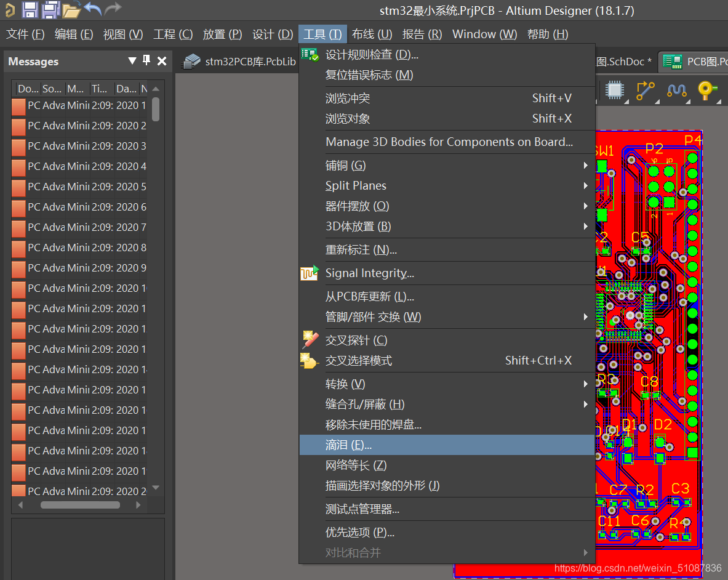Click the Messages list horizontal scrollbar thumb
This screenshot has height=580, width=728.
click(80, 505)
